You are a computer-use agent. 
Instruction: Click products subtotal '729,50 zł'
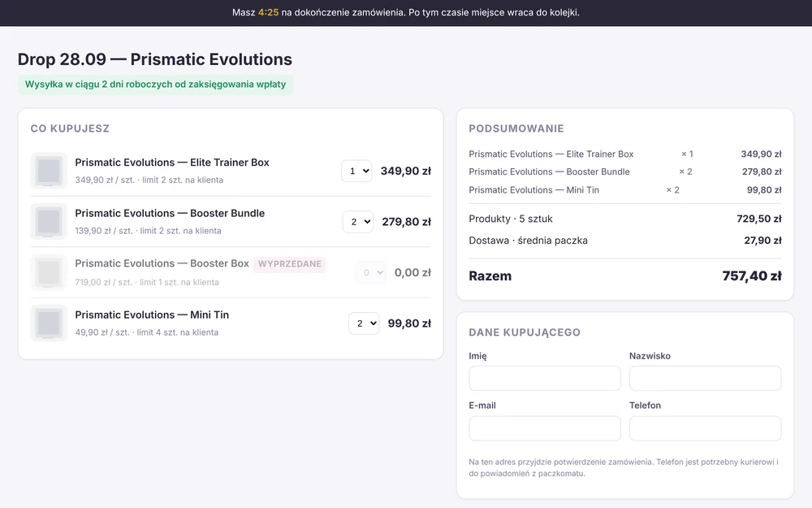759,219
